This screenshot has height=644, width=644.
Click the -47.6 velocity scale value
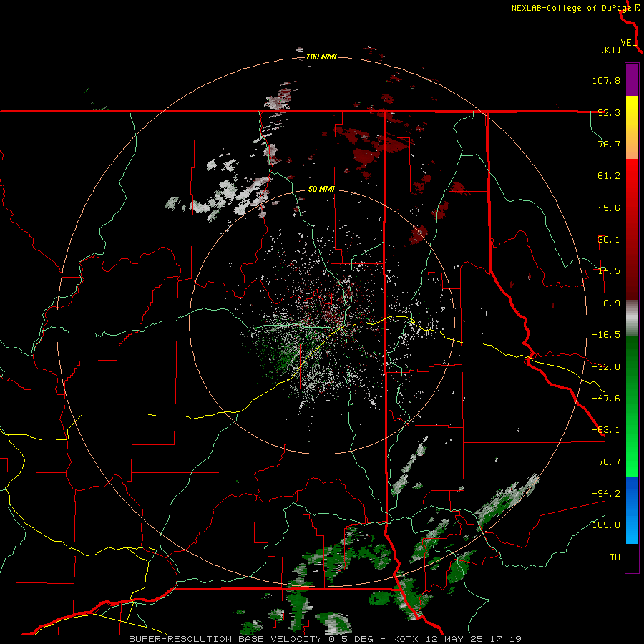pyautogui.click(x=606, y=399)
